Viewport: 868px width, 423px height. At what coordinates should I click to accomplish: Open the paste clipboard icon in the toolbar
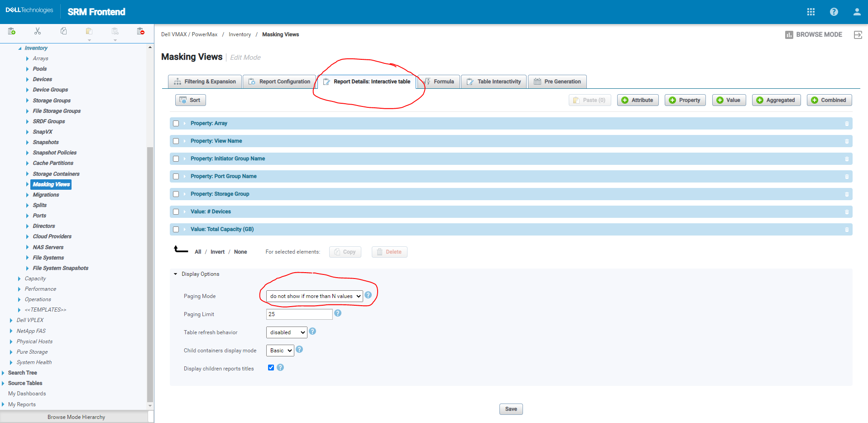click(x=89, y=31)
